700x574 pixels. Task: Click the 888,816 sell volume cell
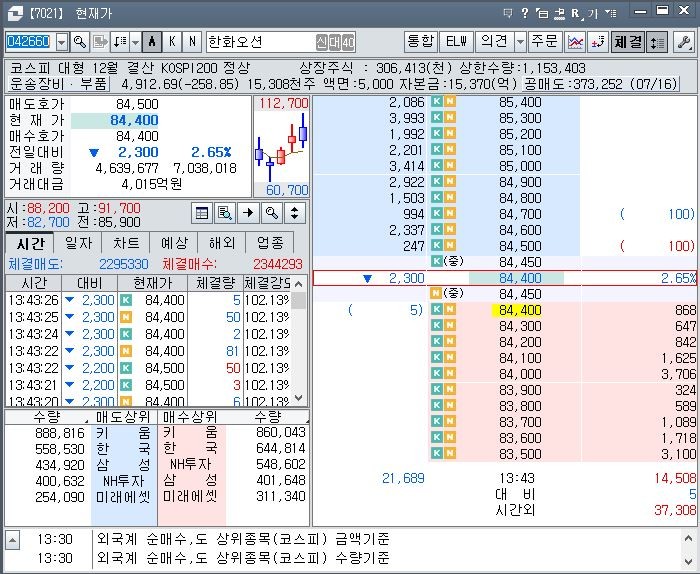coord(60,433)
